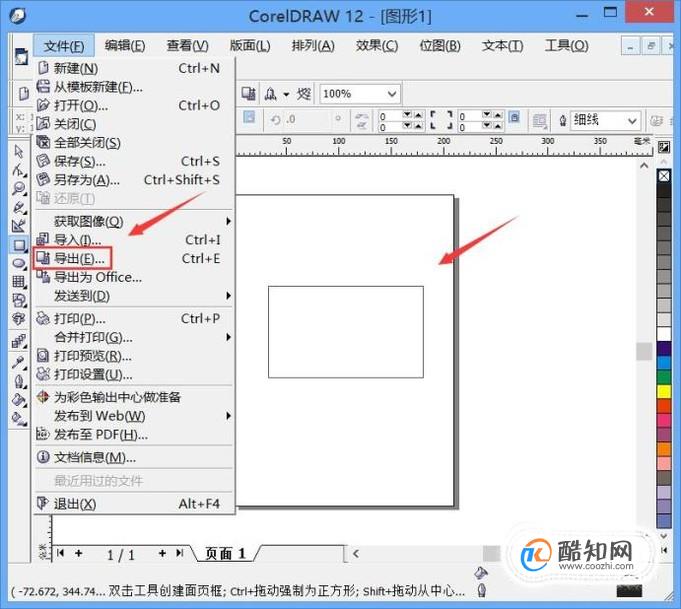Image resolution: width=681 pixels, height=609 pixels.
Task: Select the Zoom magnifier tool
Action: point(18,189)
